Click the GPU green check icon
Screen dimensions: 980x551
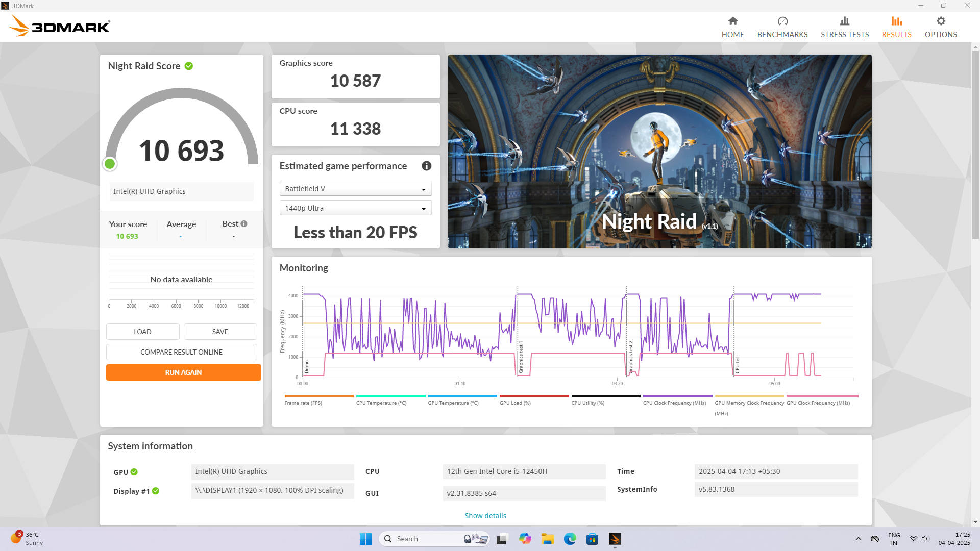(134, 472)
